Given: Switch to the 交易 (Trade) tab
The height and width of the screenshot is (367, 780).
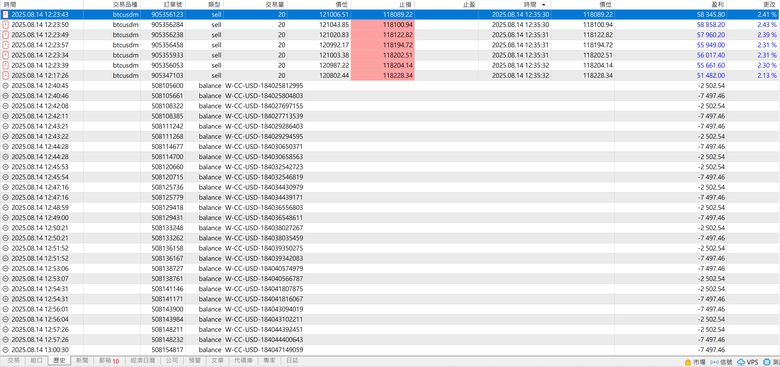Looking at the screenshot, I should [x=13, y=361].
